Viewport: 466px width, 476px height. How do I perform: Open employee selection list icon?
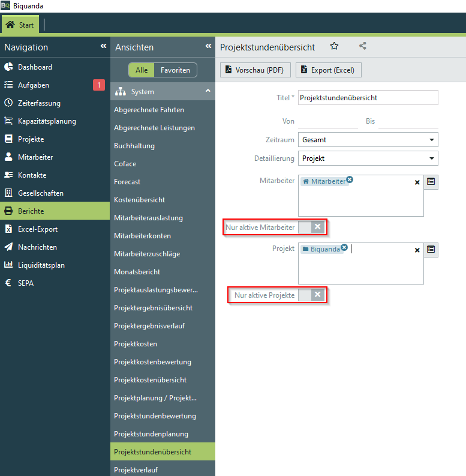(431, 181)
